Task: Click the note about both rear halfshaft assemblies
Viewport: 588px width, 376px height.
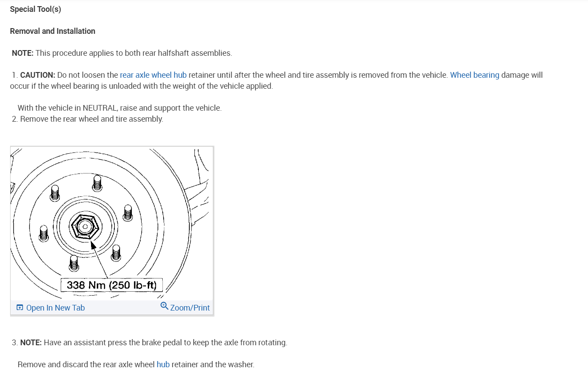Action: point(122,53)
